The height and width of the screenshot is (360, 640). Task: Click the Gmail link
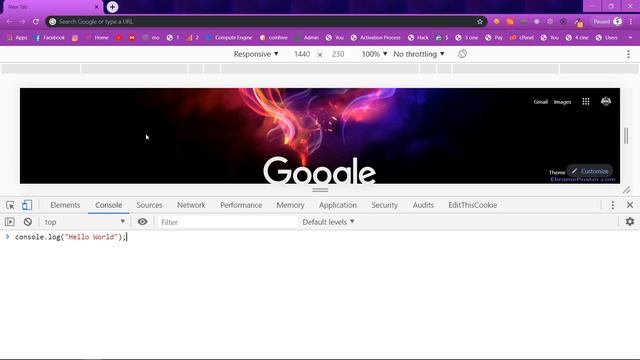coord(540,102)
